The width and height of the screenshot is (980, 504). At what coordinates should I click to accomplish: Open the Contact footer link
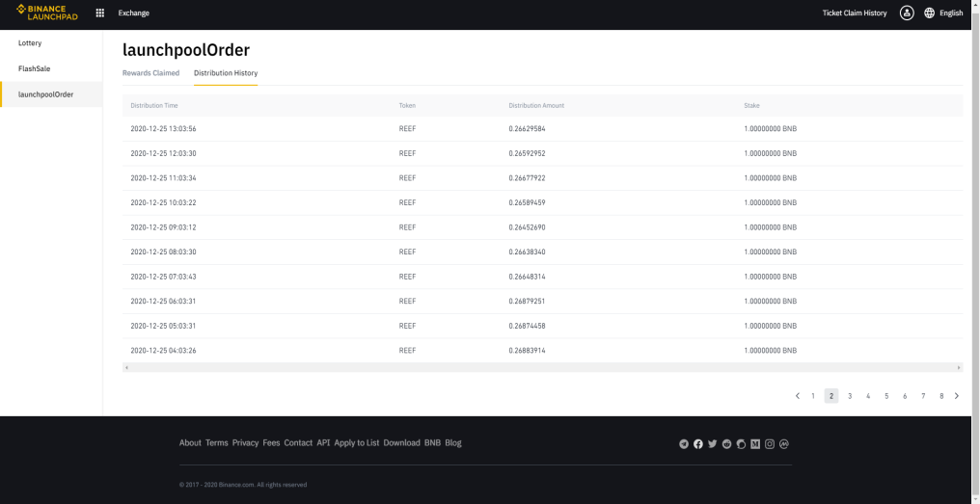[298, 442]
